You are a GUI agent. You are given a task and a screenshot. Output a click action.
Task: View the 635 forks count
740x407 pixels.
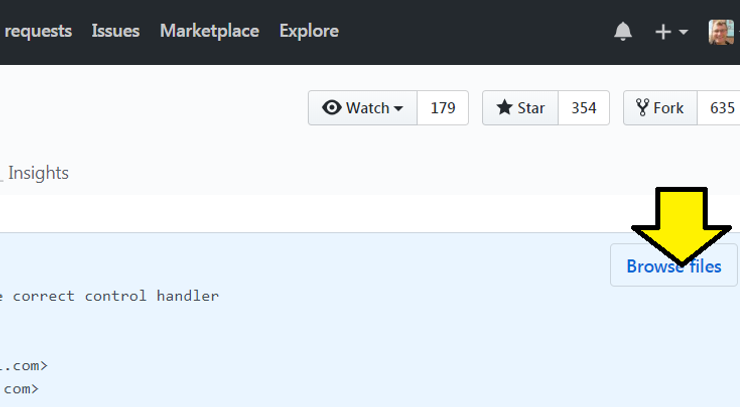point(722,108)
